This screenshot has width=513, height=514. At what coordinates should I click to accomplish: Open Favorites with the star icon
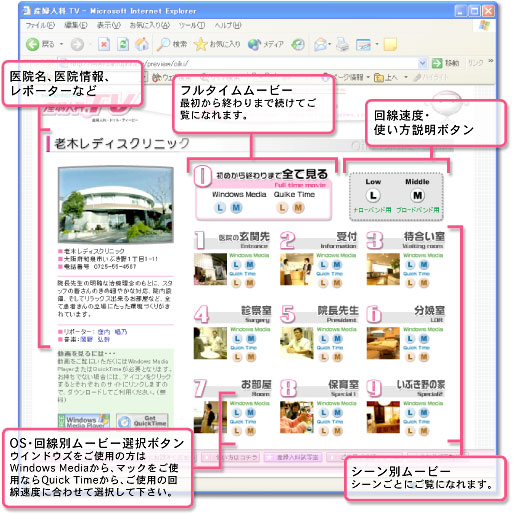(201, 44)
